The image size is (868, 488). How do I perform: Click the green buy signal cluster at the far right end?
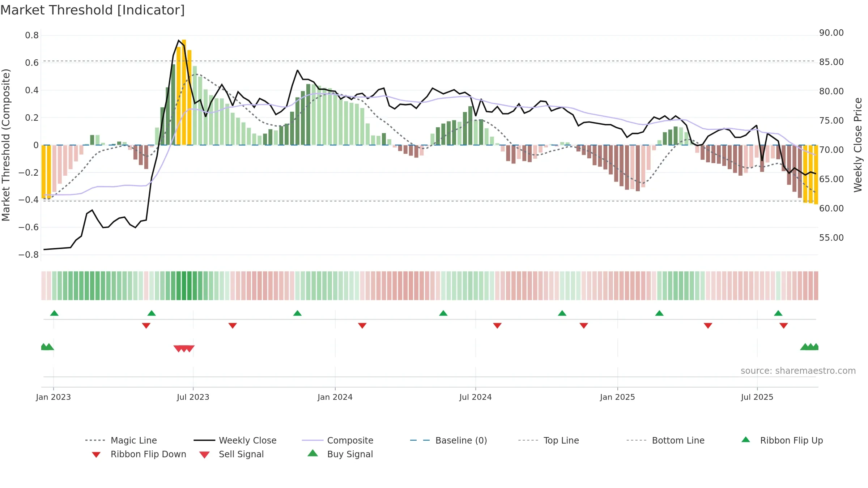(810, 347)
